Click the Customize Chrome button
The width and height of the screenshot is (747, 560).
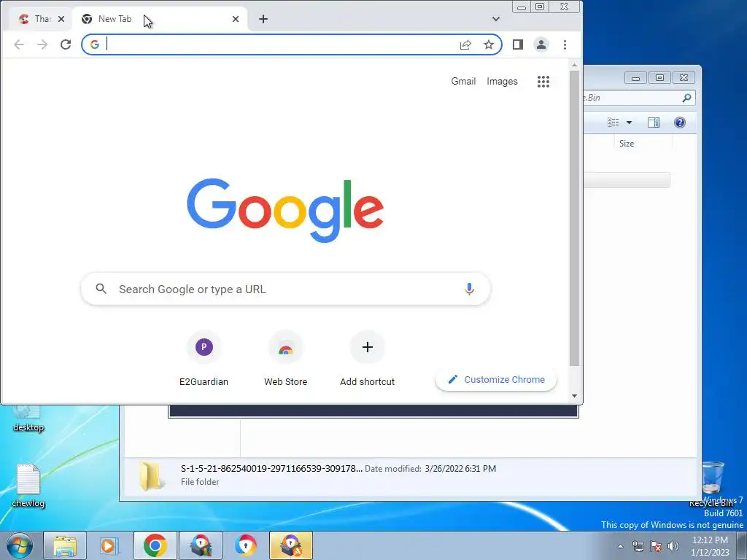click(x=496, y=379)
